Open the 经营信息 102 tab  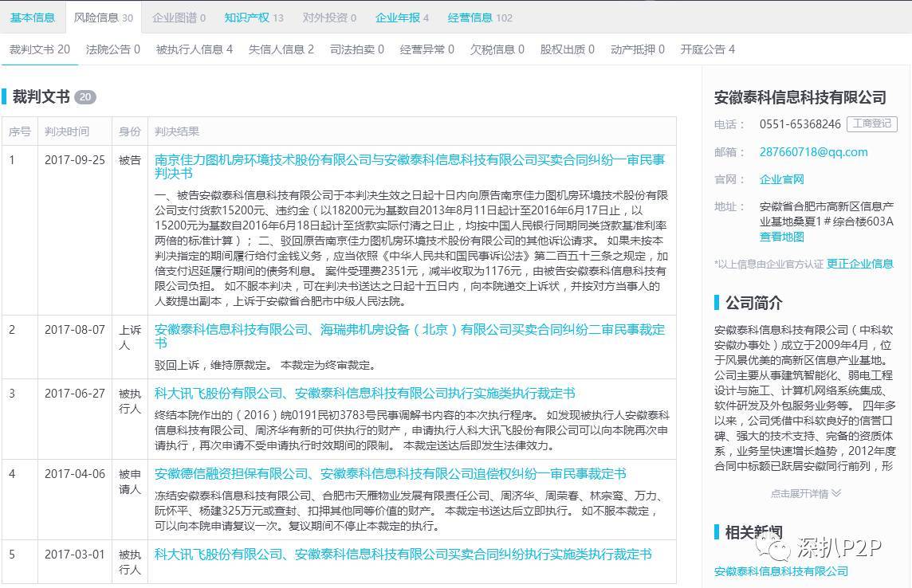pos(480,18)
